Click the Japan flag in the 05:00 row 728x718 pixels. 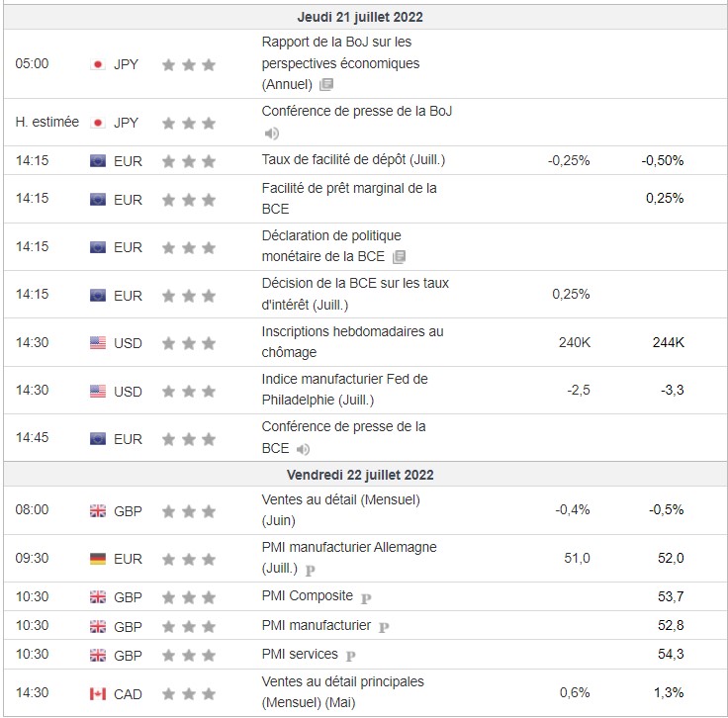coord(97,64)
